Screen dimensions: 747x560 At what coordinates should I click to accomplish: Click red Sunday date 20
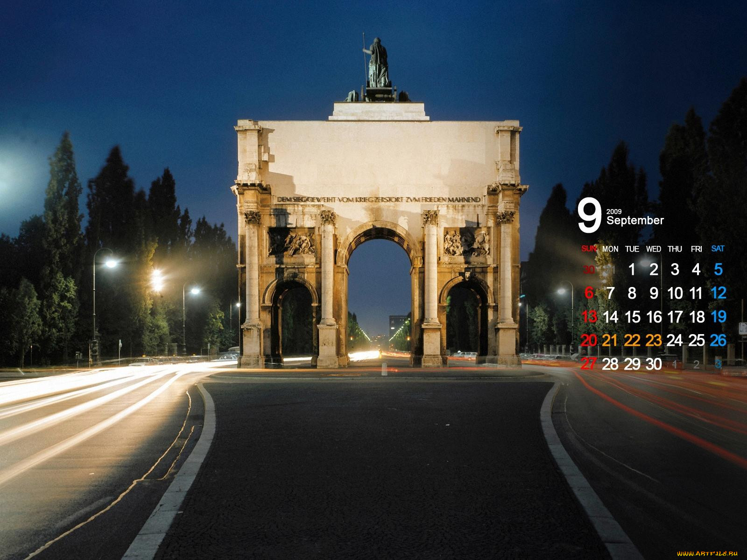coord(589,341)
